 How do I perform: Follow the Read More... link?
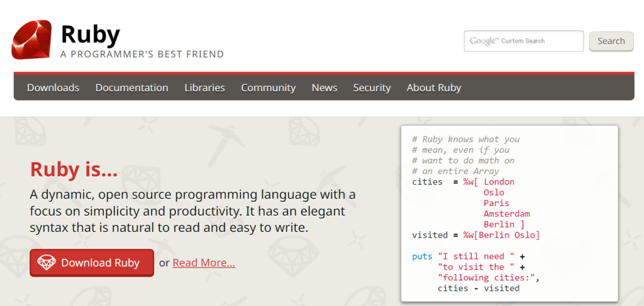[x=204, y=263]
